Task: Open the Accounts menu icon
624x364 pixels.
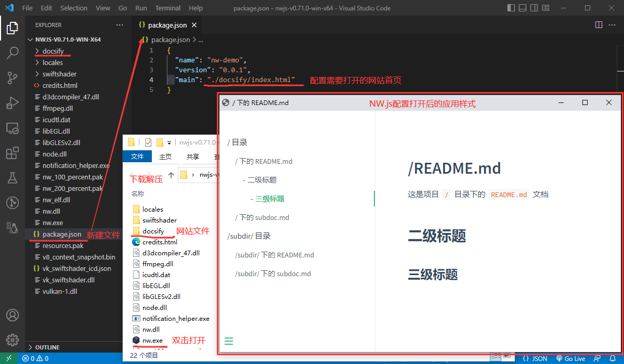Action: coord(12,316)
